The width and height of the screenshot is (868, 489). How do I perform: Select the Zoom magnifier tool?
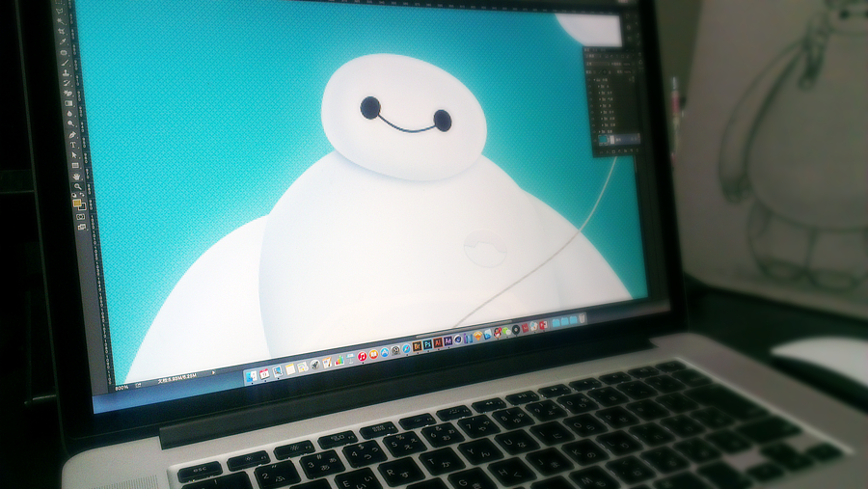(77, 186)
